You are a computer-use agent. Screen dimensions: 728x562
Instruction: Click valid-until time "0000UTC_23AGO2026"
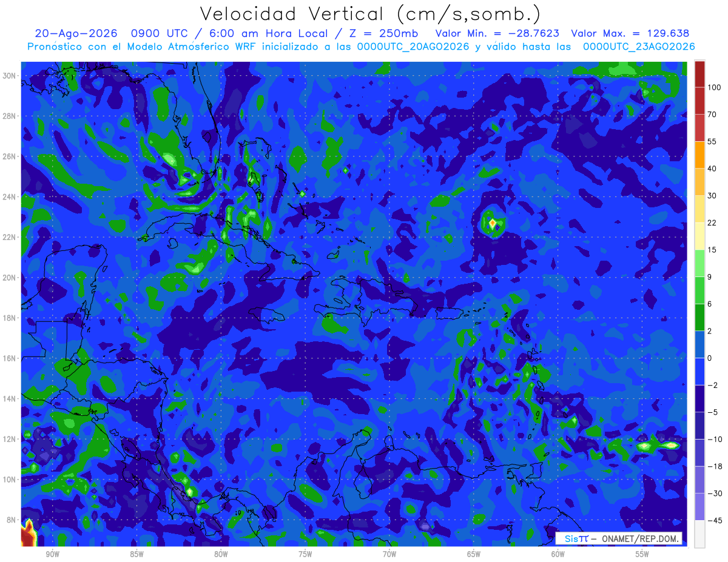(x=639, y=47)
